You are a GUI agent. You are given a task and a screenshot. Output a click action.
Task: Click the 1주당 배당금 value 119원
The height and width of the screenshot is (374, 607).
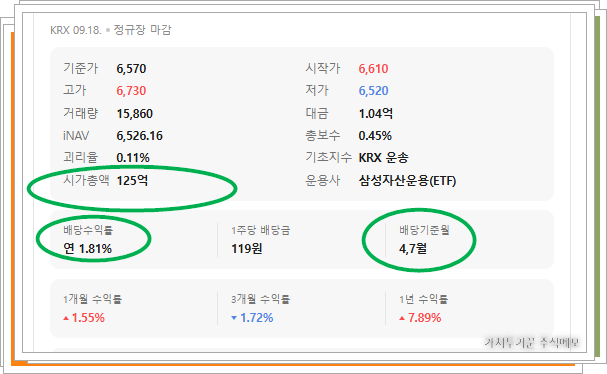pos(247,249)
